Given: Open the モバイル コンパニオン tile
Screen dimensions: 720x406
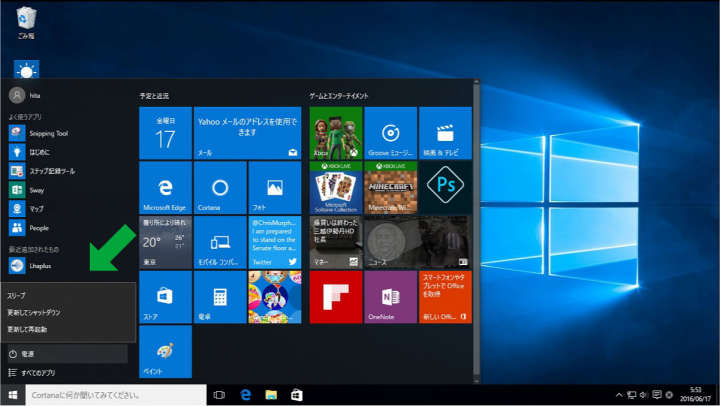Looking at the screenshot, I should pyautogui.click(x=220, y=242).
